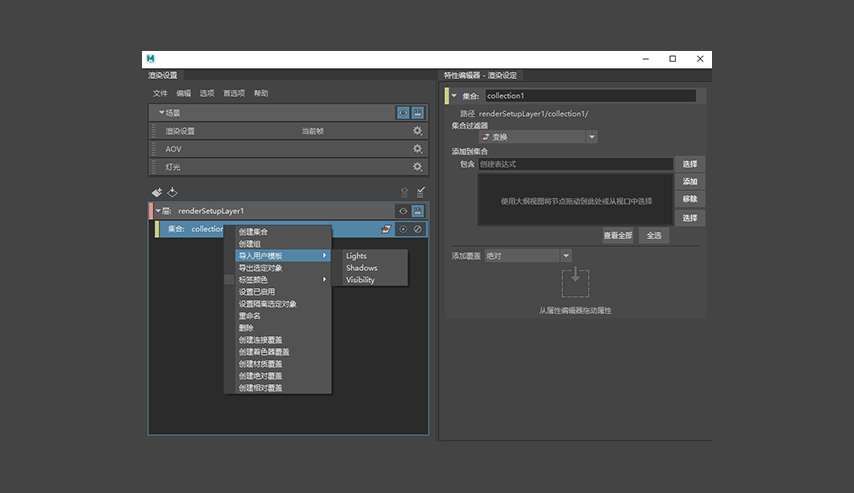The width and height of the screenshot is (854, 493).
Task: Click the import render setup icon
Action: coord(173,192)
